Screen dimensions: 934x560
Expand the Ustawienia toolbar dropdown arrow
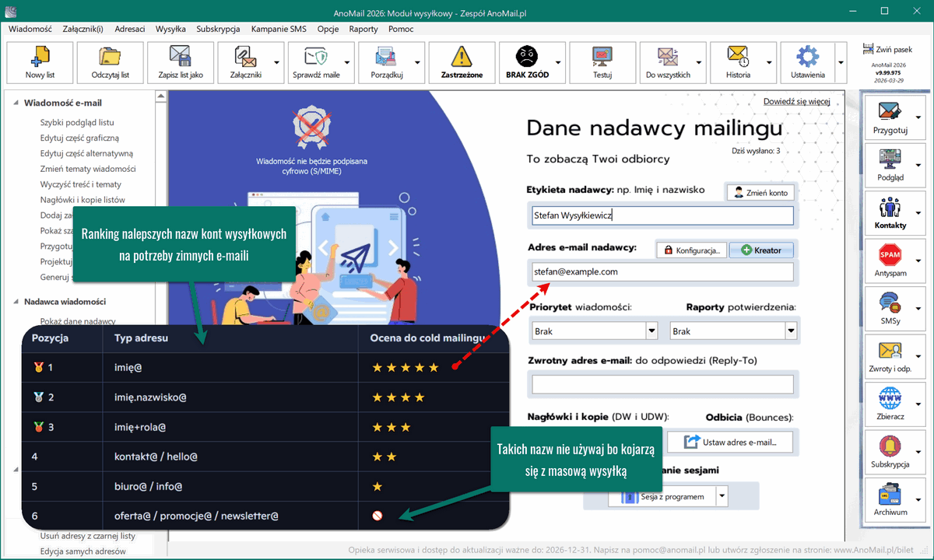pyautogui.click(x=841, y=62)
